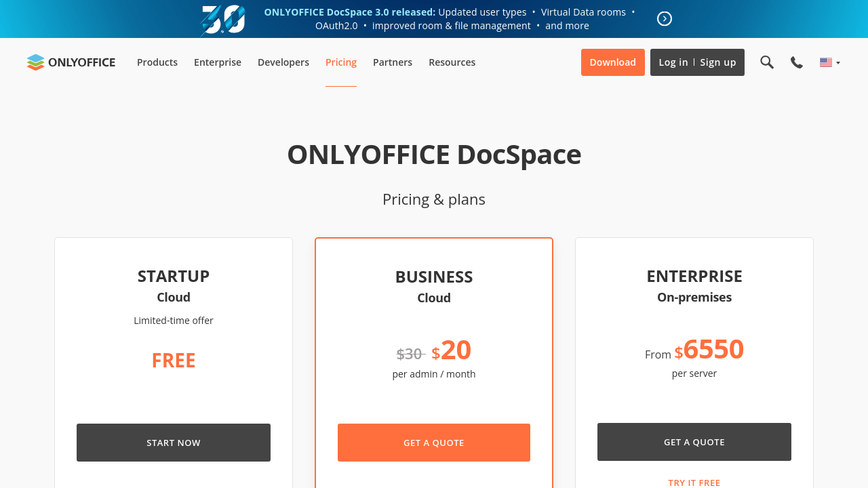Click the 'Limited-time offer' text
This screenshot has width=868, height=488.
coord(174,321)
